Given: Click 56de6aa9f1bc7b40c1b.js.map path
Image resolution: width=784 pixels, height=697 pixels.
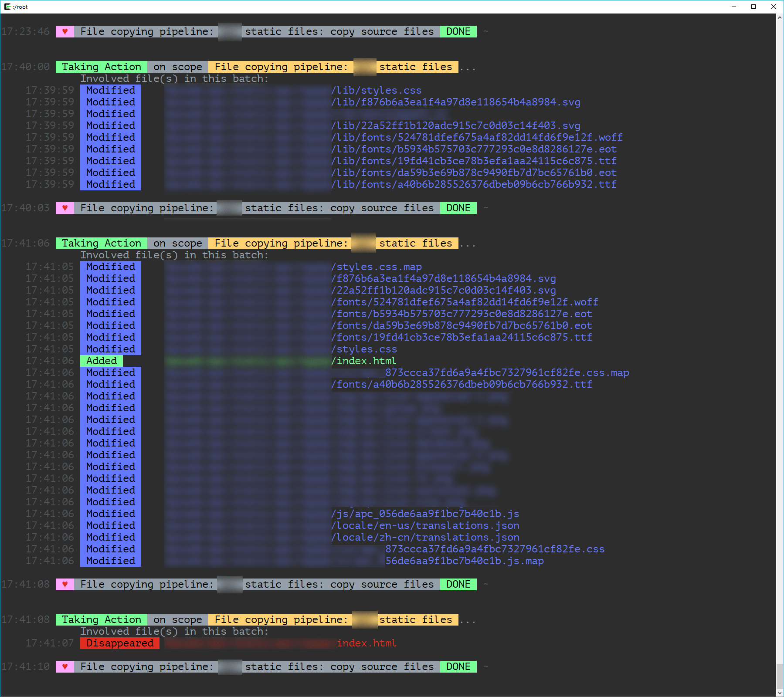Looking at the screenshot, I should pos(465,561).
